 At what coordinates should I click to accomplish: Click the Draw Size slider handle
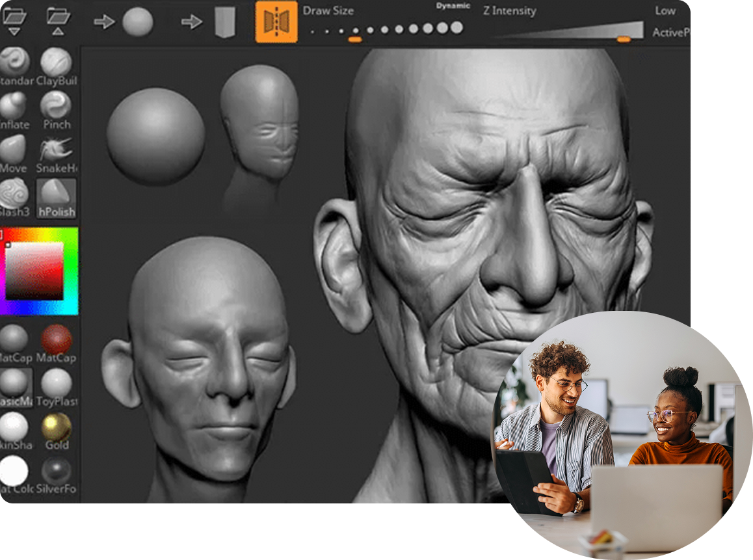(355, 40)
